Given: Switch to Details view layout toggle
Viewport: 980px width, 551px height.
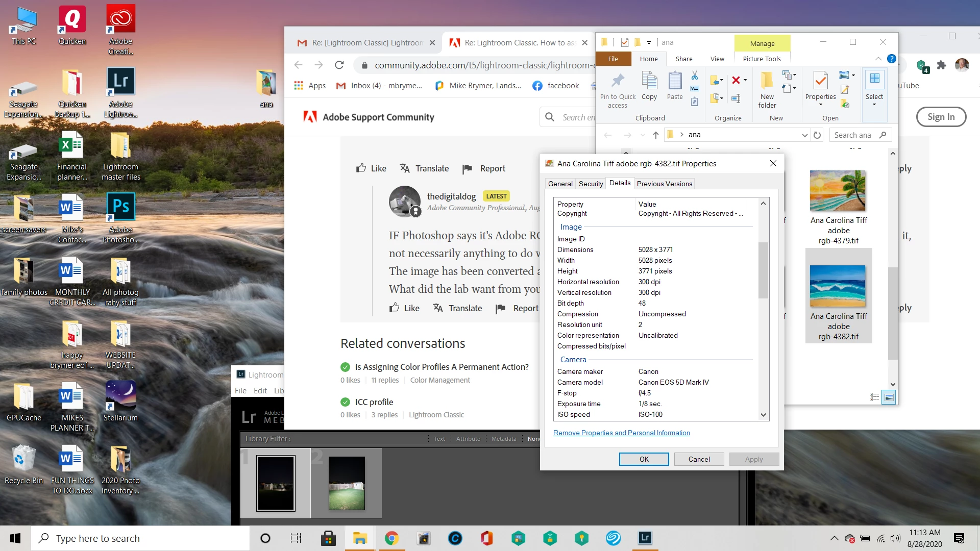Looking at the screenshot, I should (x=874, y=397).
